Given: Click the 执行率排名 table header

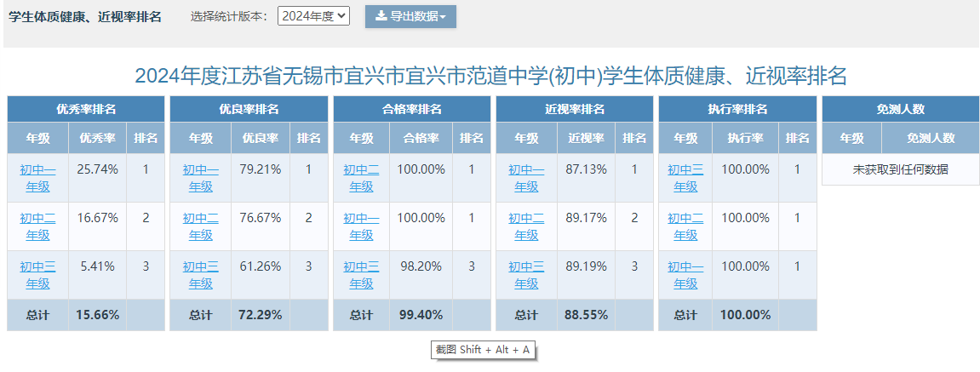Looking at the screenshot, I should (x=737, y=109).
